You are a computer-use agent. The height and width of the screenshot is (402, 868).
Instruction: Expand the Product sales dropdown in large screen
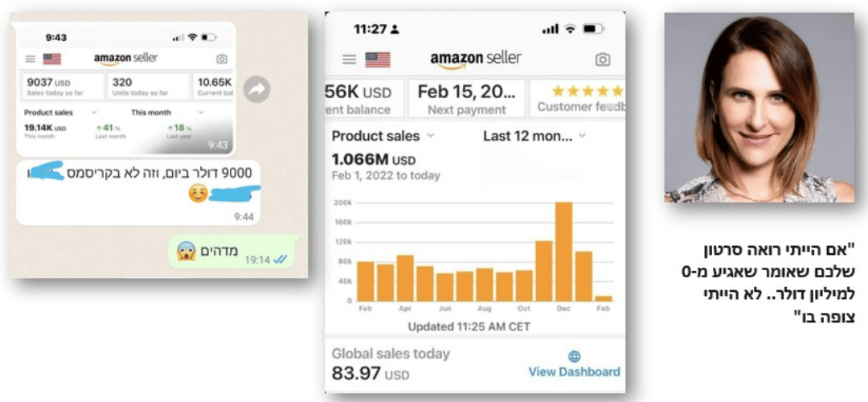point(383,136)
